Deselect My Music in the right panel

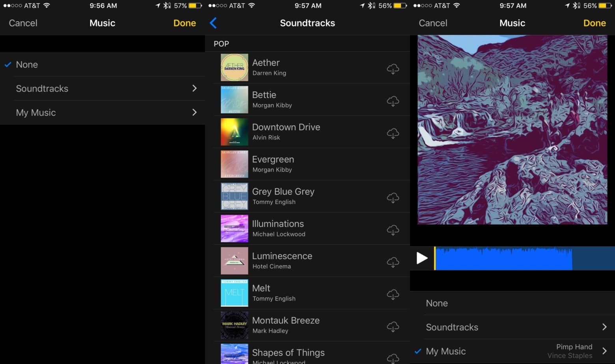tap(445, 351)
